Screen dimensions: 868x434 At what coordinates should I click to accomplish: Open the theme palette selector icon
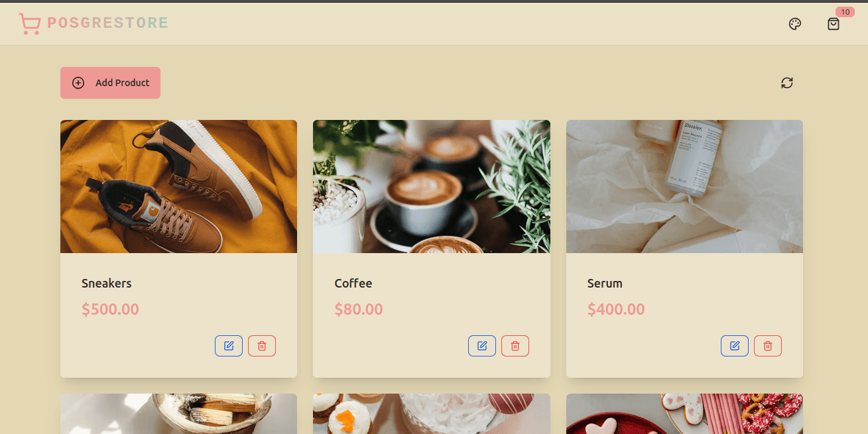pos(795,24)
